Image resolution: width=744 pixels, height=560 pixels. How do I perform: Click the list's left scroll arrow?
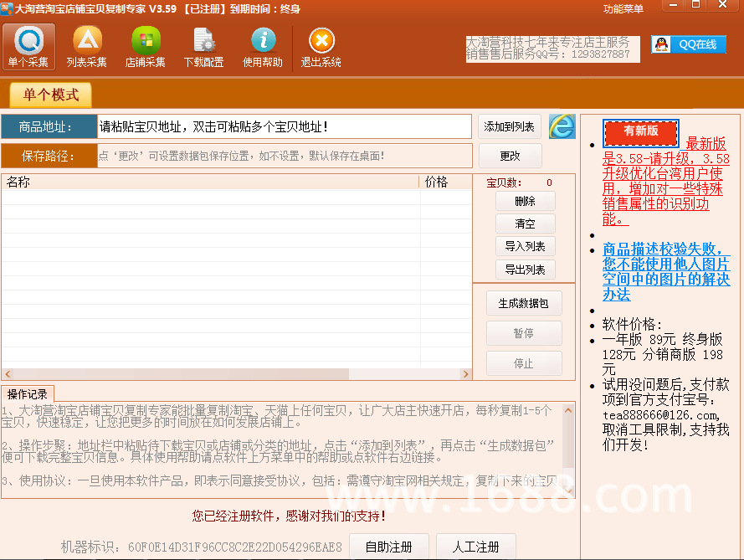(x=8, y=374)
